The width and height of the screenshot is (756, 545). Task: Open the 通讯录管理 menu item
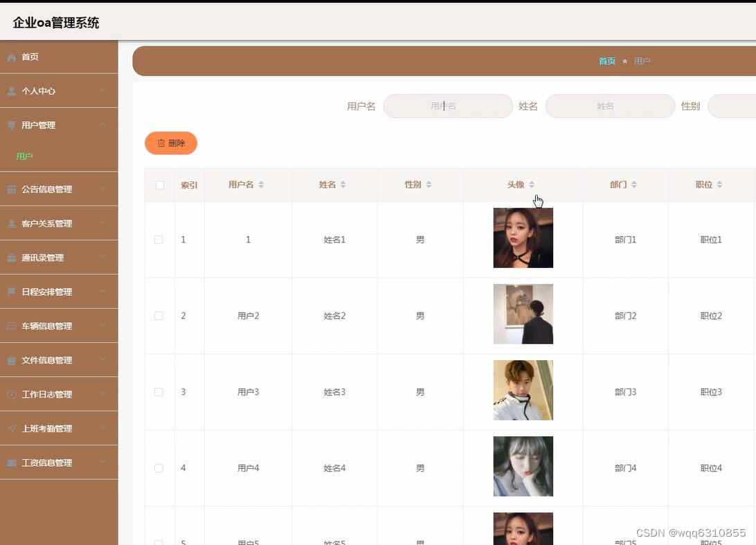coord(59,258)
